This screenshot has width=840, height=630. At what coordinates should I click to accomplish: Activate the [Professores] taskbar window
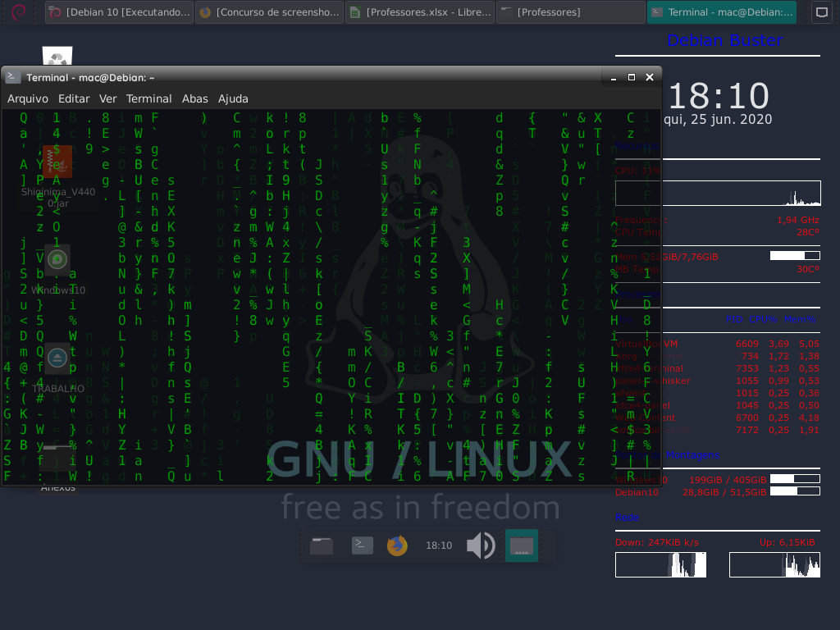pyautogui.click(x=571, y=12)
